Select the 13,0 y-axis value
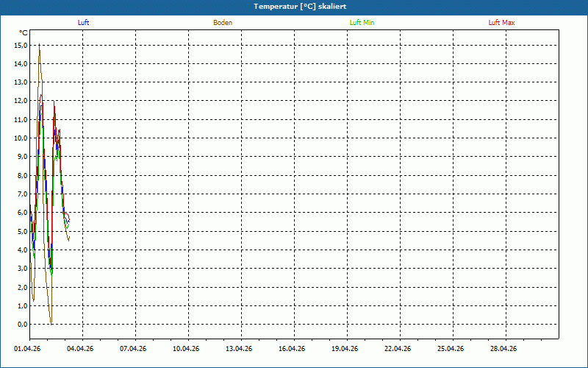The height and width of the screenshot is (368, 588). tap(21, 82)
